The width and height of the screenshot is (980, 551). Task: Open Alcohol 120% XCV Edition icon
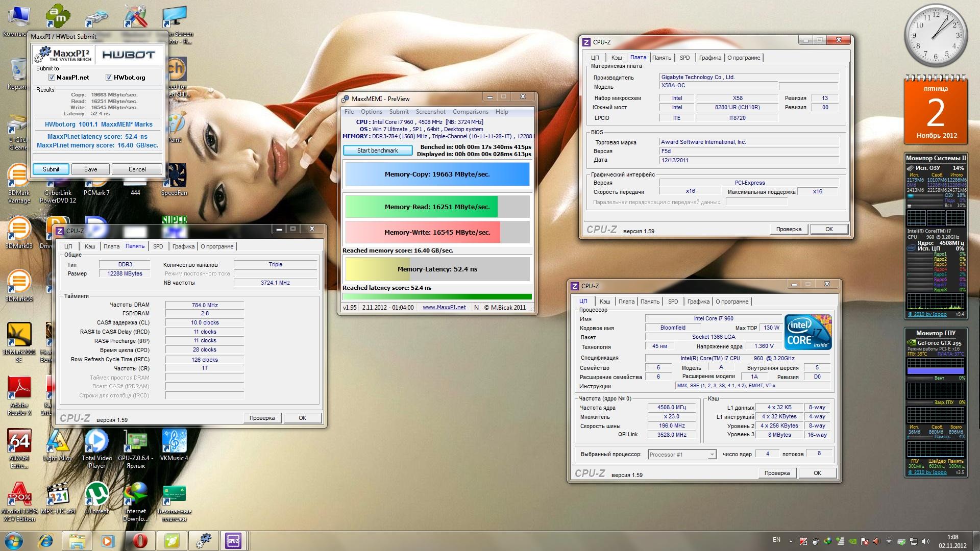tap(19, 502)
